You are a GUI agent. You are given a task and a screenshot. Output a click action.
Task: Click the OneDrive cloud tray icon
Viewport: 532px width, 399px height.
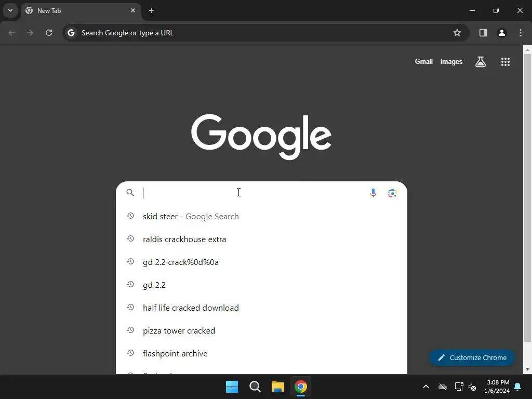[x=443, y=387]
